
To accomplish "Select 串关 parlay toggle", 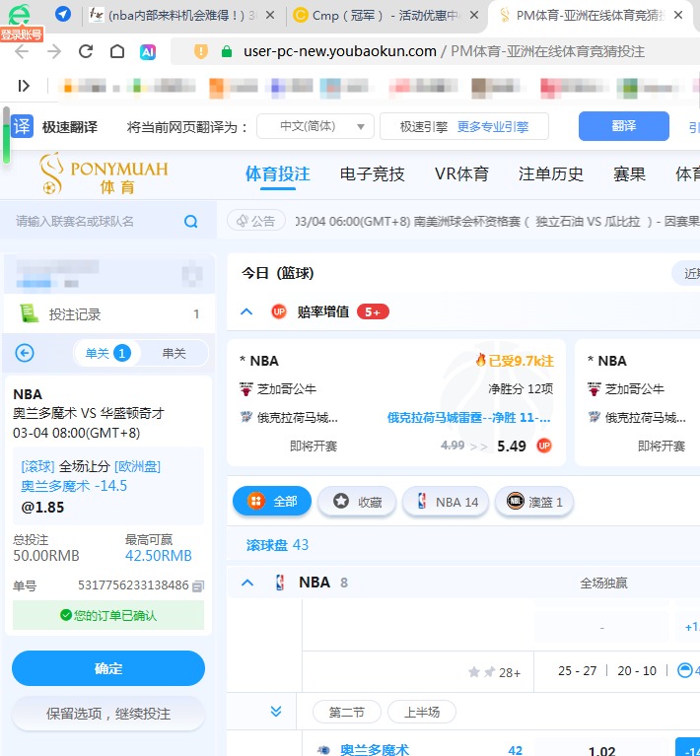I will tap(174, 354).
